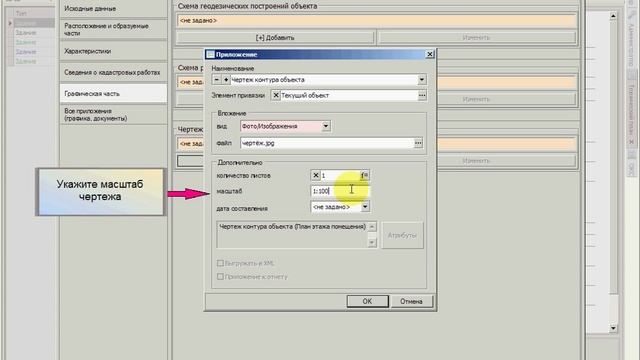Open the Элемент привязки browse ellipsis button
Viewport: 640px width, 360px height.
[422, 95]
